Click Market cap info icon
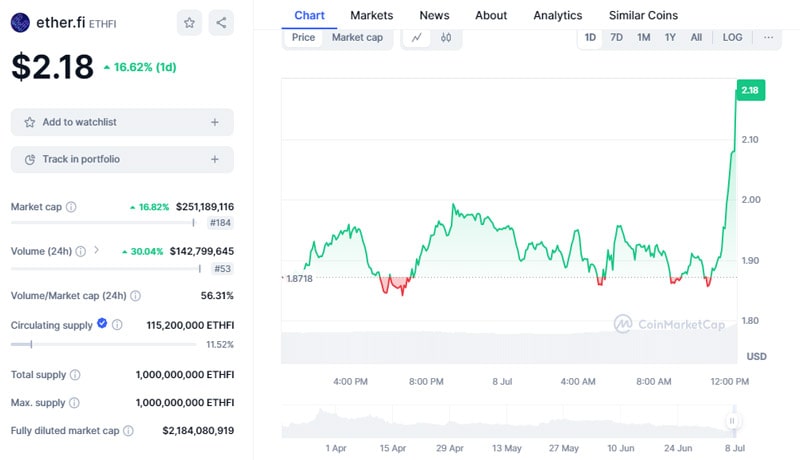 (x=71, y=207)
